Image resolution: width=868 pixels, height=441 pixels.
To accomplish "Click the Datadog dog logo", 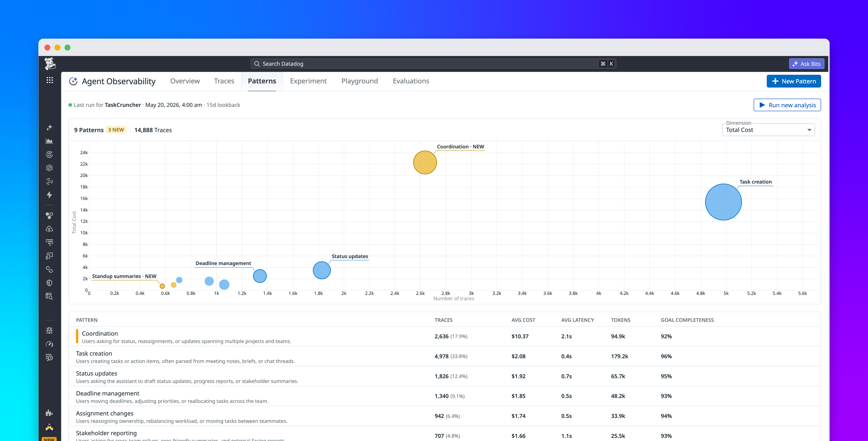I will click(50, 63).
